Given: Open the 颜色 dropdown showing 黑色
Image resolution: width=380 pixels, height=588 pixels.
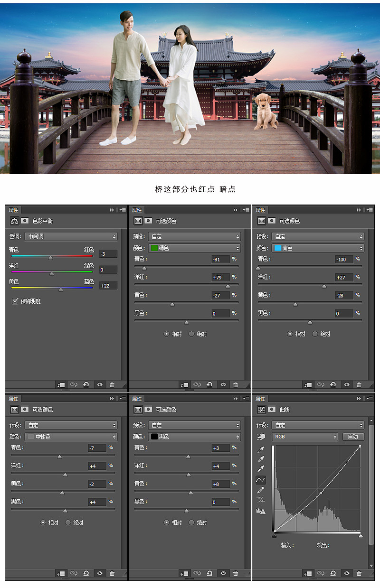Looking at the screenshot, I should coord(194,437).
